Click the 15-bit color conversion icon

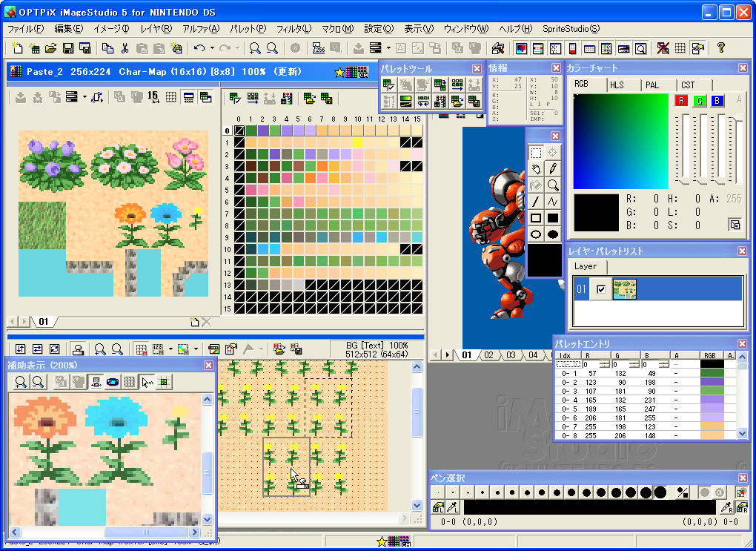[153, 97]
